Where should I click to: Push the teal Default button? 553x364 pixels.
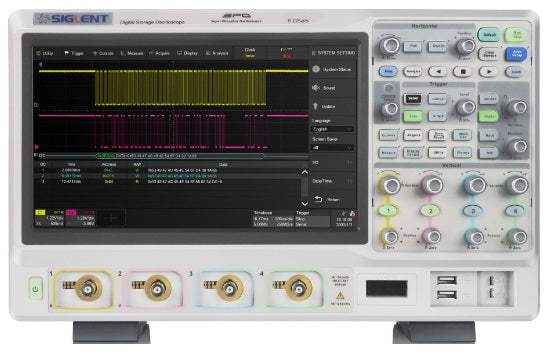(489, 35)
